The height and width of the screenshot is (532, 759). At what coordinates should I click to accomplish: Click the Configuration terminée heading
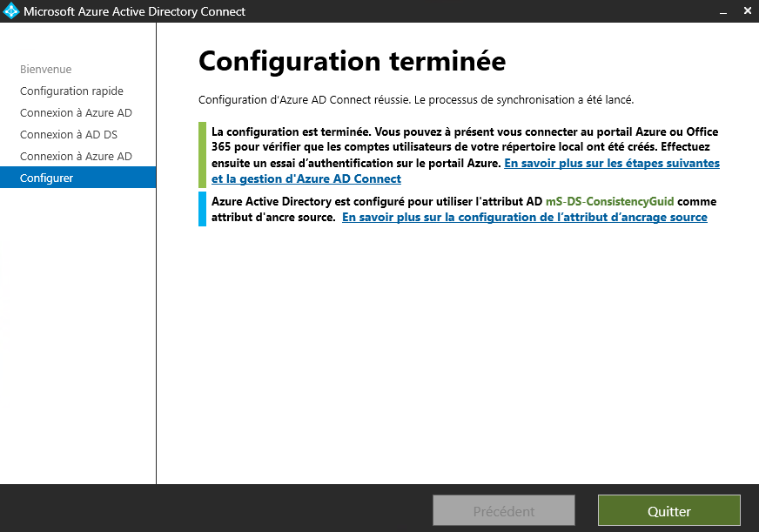coord(352,62)
